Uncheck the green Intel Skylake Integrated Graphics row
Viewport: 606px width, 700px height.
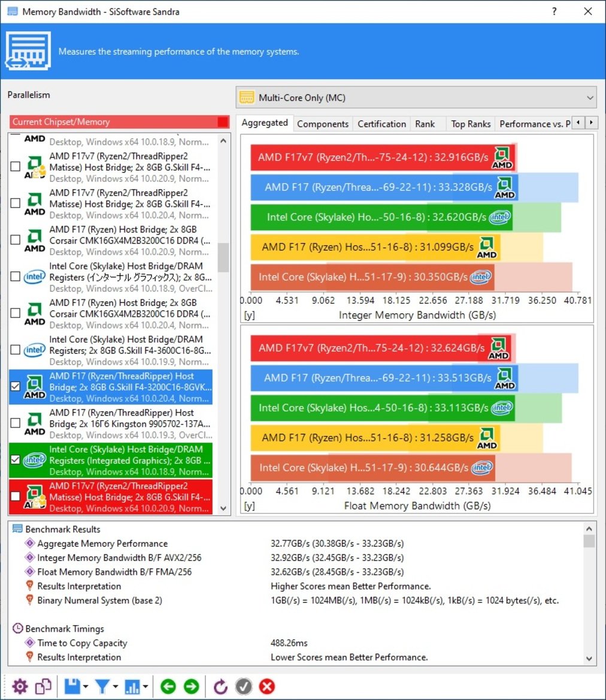(15, 459)
